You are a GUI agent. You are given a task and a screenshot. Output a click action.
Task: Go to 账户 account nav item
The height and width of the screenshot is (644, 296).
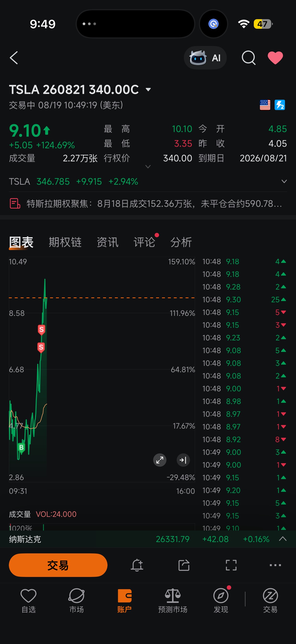pos(124,601)
